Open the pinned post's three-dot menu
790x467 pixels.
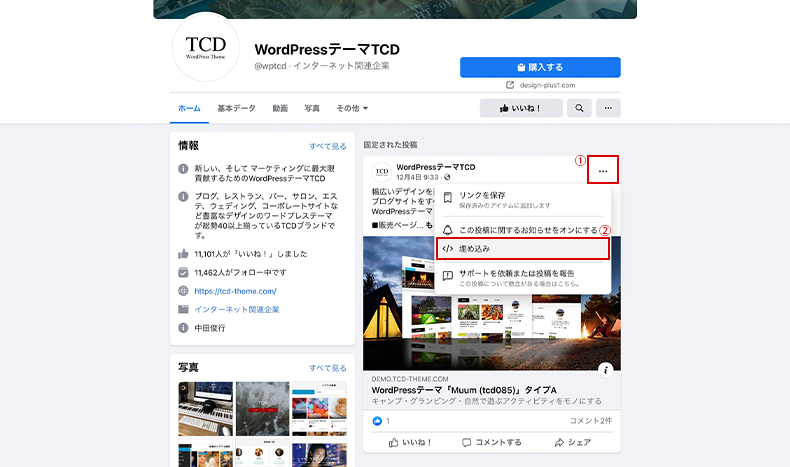(x=603, y=171)
